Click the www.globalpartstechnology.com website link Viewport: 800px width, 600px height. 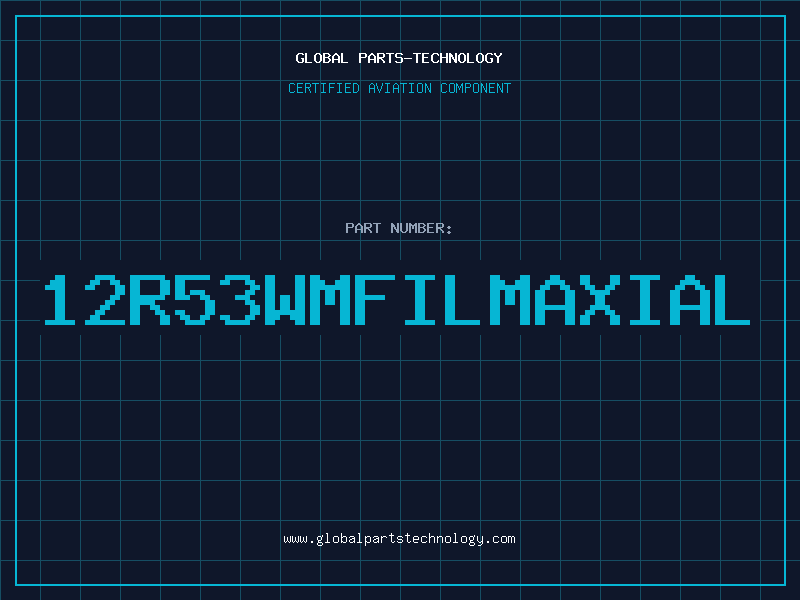(x=399, y=539)
